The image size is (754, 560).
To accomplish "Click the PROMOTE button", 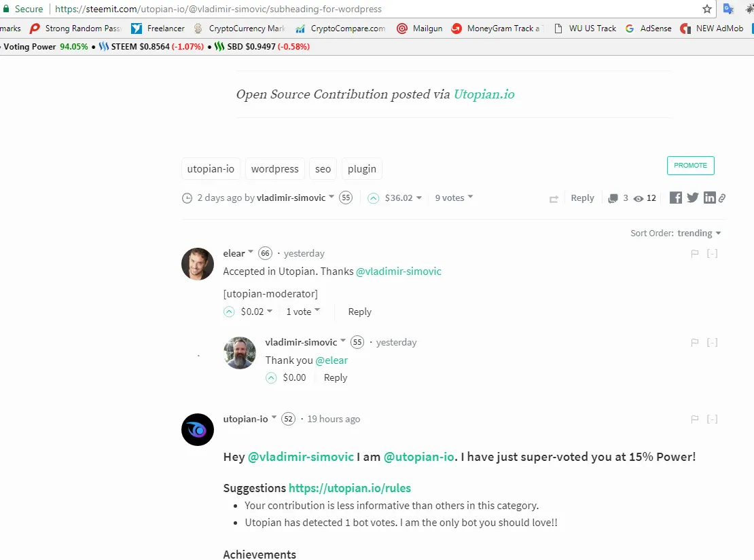I will [691, 166].
